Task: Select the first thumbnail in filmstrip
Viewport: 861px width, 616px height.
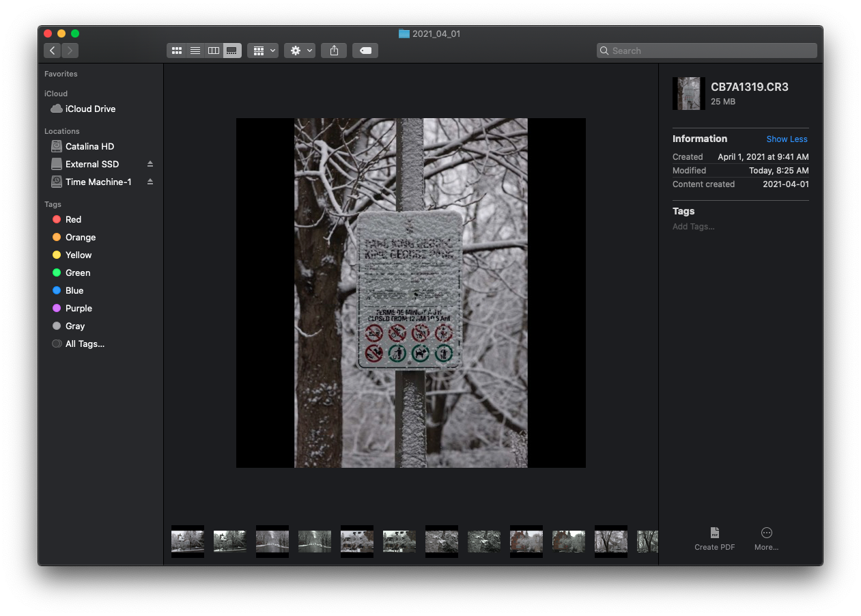Action: [188, 542]
